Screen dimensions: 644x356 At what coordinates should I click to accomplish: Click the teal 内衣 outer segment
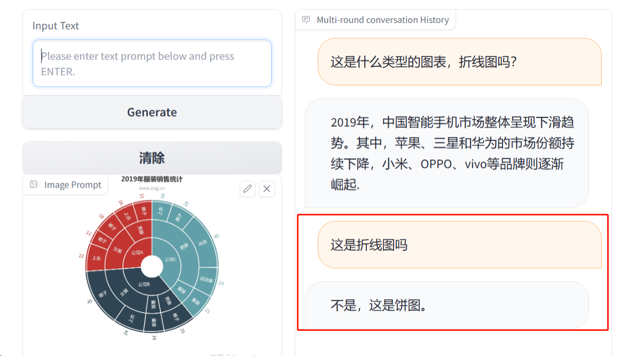[x=202, y=243]
